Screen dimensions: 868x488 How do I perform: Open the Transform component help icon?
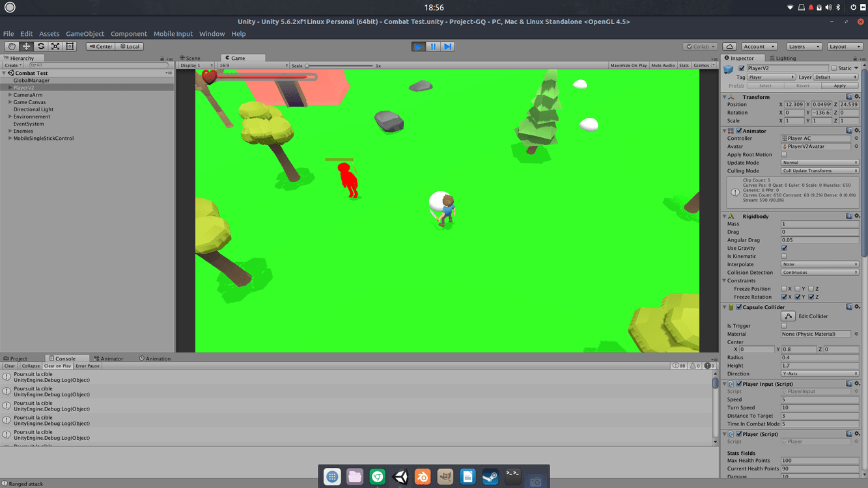click(849, 97)
